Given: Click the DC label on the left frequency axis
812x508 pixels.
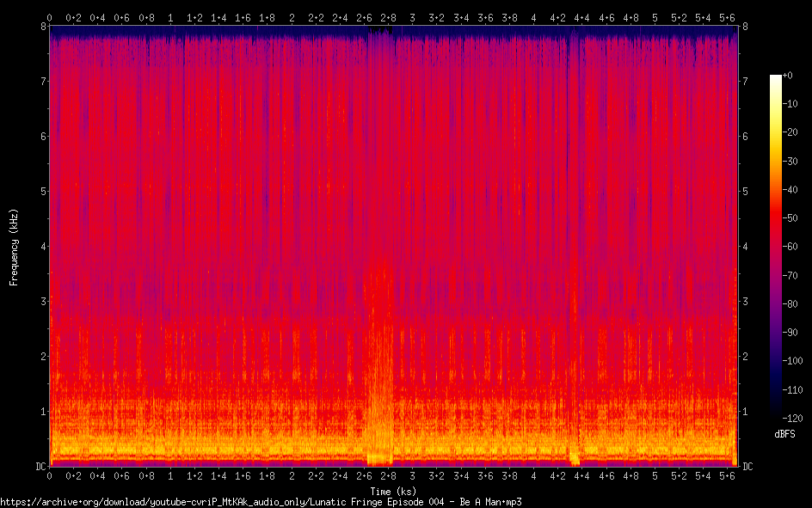Looking at the screenshot, I should [39, 466].
